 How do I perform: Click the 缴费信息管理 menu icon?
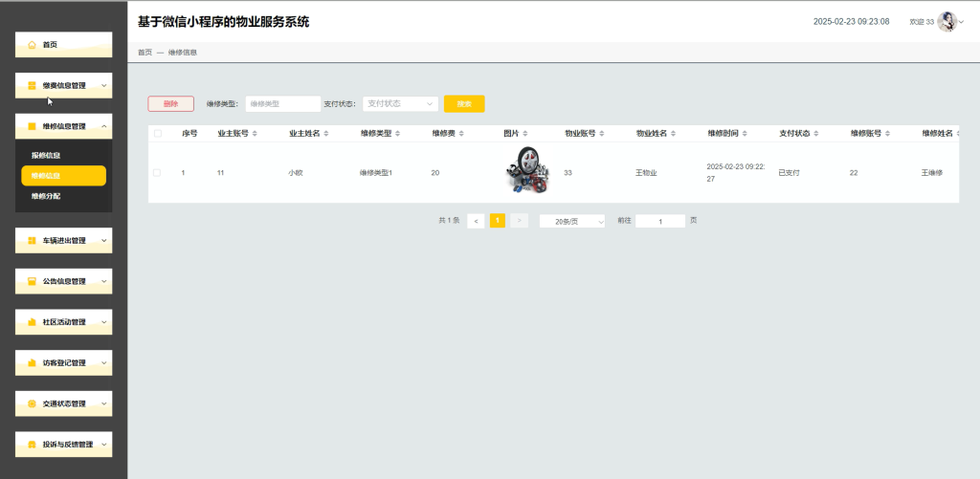click(32, 85)
